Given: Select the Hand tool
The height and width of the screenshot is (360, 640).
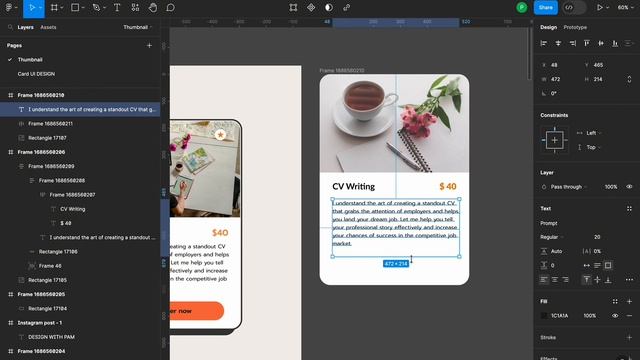Looking at the screenshot, I should click(153, 7).
